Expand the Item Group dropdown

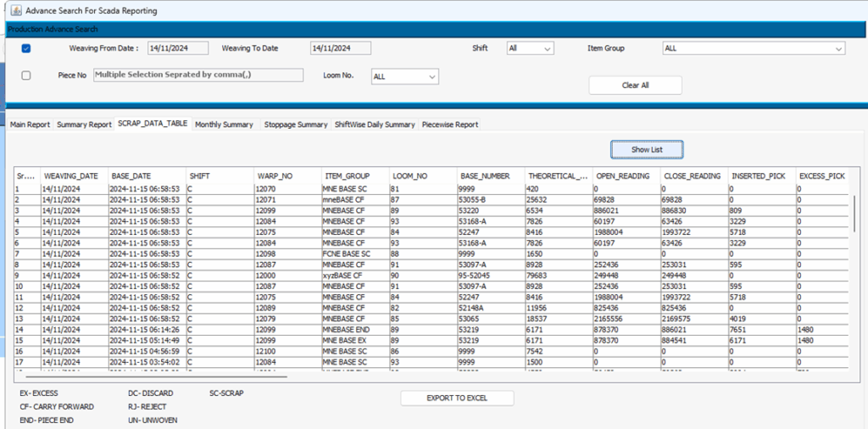pos(753,48)
